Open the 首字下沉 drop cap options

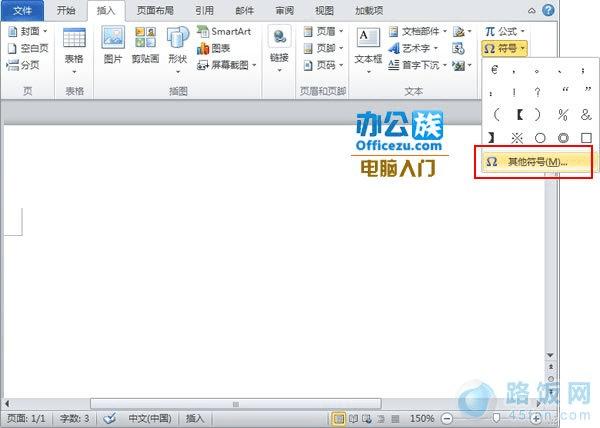[x=418, y=65]
